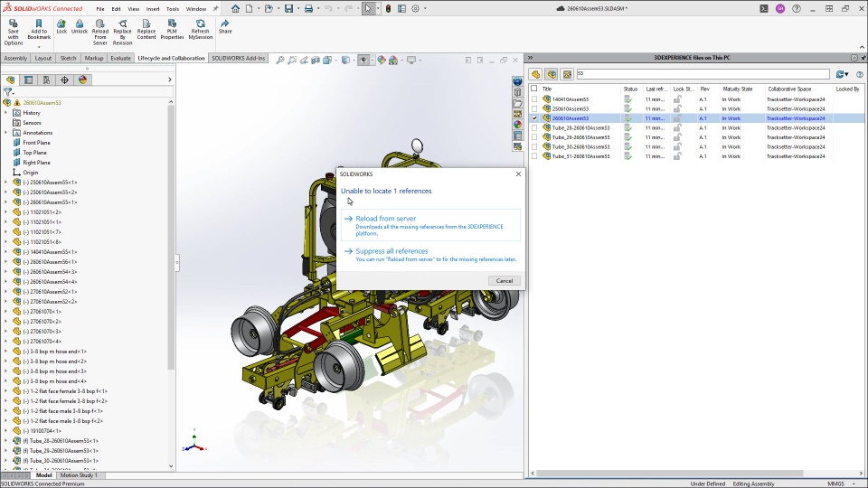This screenshot has width=868, height=488.
Task: Expand the feature tree panel tabs chevron
Action: click(169, 80)
